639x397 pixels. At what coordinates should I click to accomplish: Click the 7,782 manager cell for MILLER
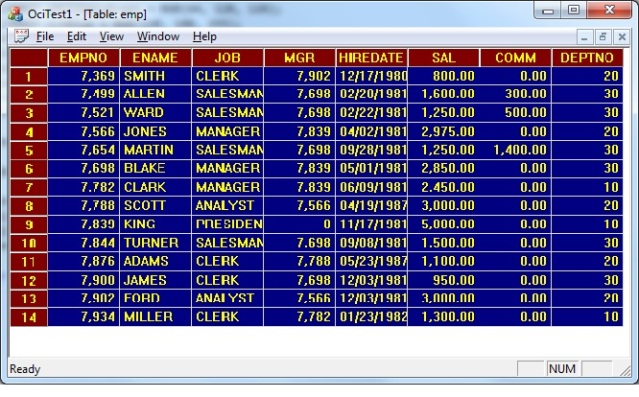click(300, 317)
